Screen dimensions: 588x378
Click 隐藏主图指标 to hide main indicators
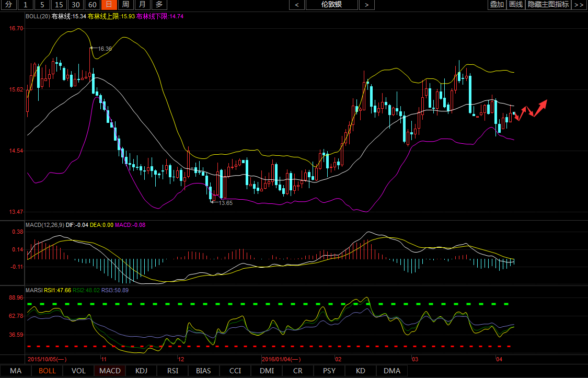(548, 5)
